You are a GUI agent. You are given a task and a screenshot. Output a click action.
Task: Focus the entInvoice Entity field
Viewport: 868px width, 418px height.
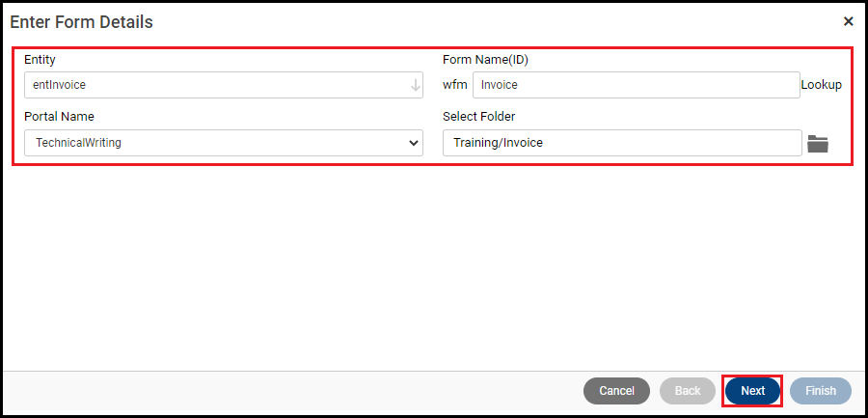click(212, 85)
